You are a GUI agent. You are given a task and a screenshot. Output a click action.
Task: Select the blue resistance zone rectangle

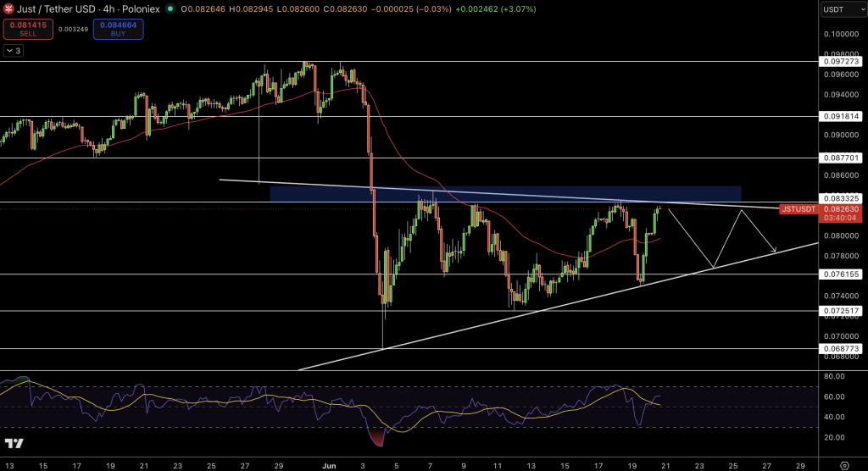coord(505,194)
